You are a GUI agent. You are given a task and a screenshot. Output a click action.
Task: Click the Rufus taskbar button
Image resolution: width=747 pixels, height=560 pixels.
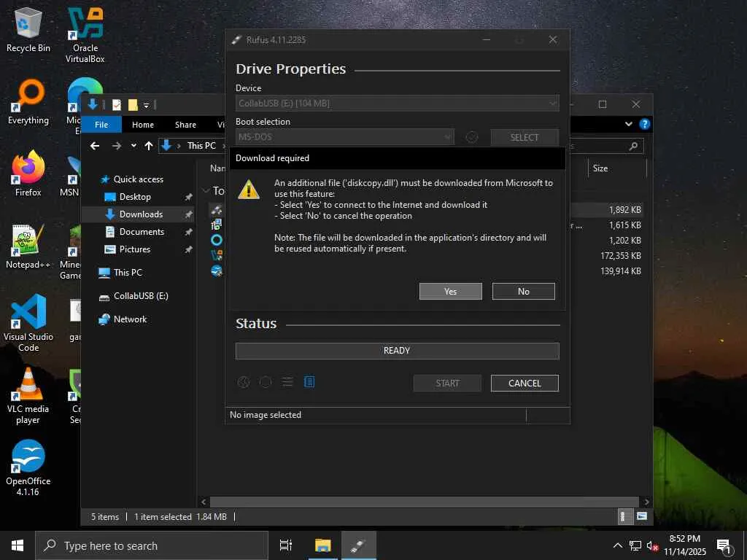pyautogui.click(x=359, y=545)
